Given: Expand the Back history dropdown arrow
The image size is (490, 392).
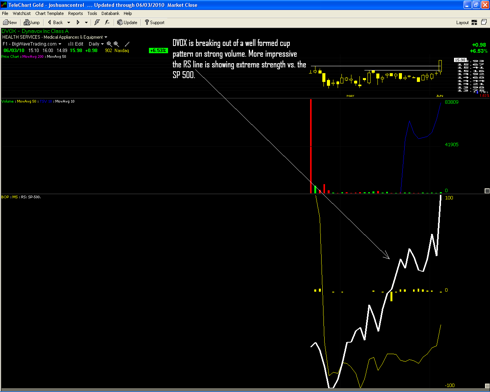Looking at the screenshot, I should [x=69, y=23].
